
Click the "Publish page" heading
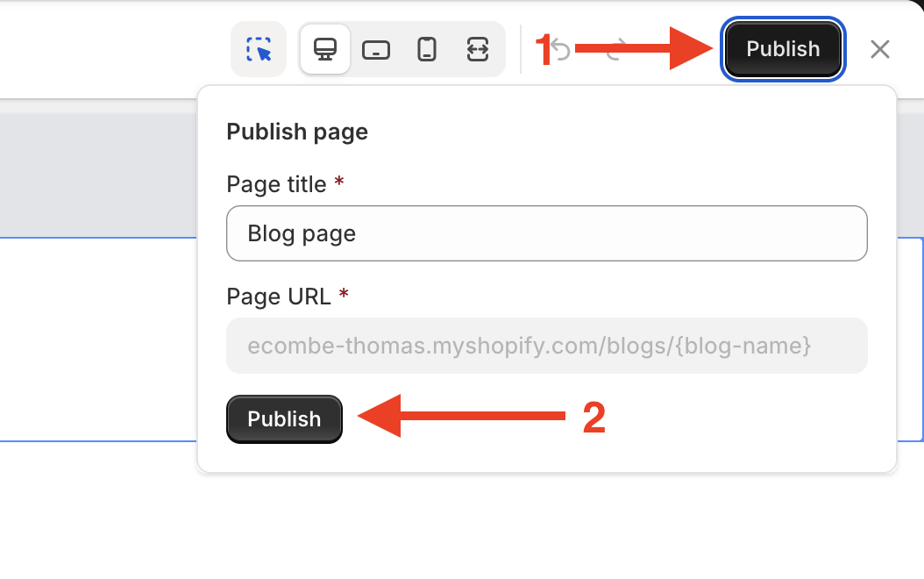(x=297, y=132)
